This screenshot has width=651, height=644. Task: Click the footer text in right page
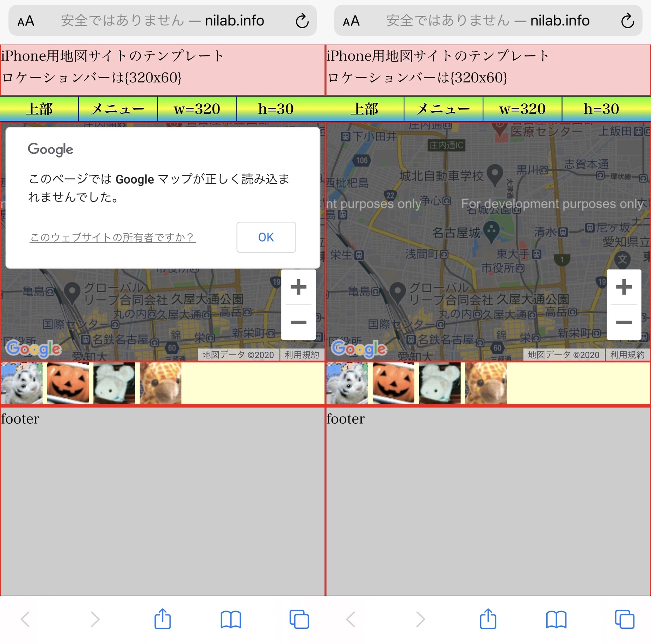coord(346,419)
